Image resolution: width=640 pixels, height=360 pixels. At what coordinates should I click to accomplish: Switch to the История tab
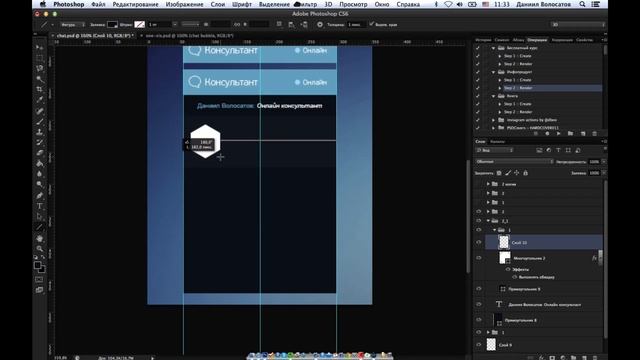[483, 40]
